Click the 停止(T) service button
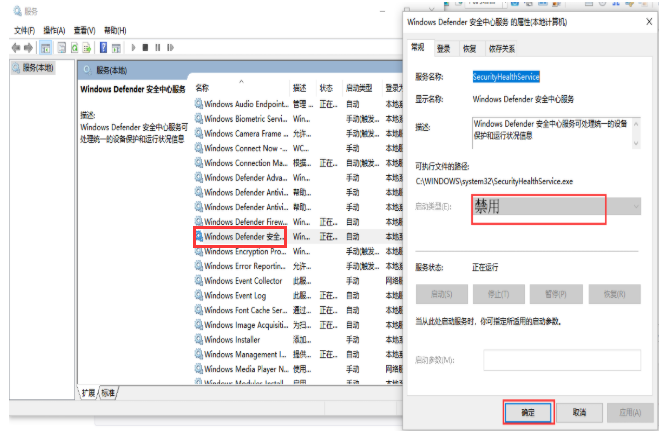This screenshot has height=431, width=660. click(x=499, y=294)
